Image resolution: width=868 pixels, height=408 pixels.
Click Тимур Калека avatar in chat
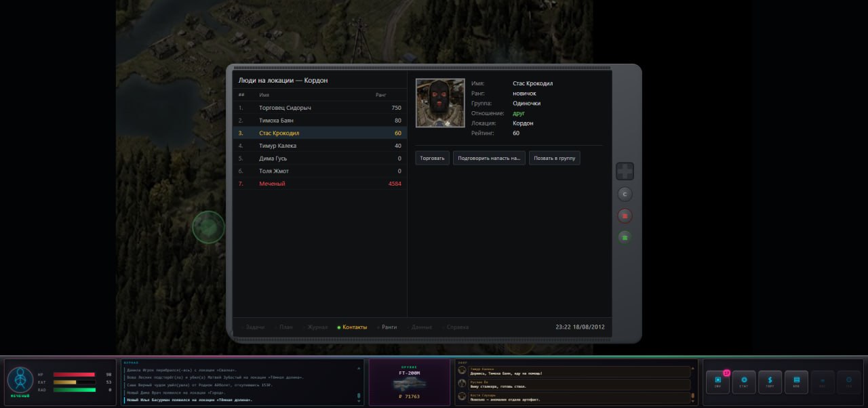tap(462, 370)
